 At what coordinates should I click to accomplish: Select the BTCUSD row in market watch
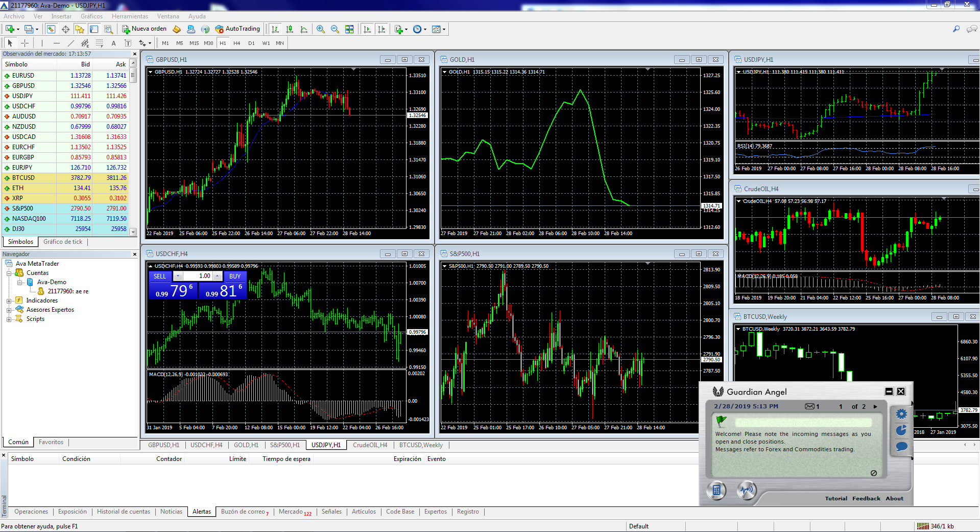(65, 178)
